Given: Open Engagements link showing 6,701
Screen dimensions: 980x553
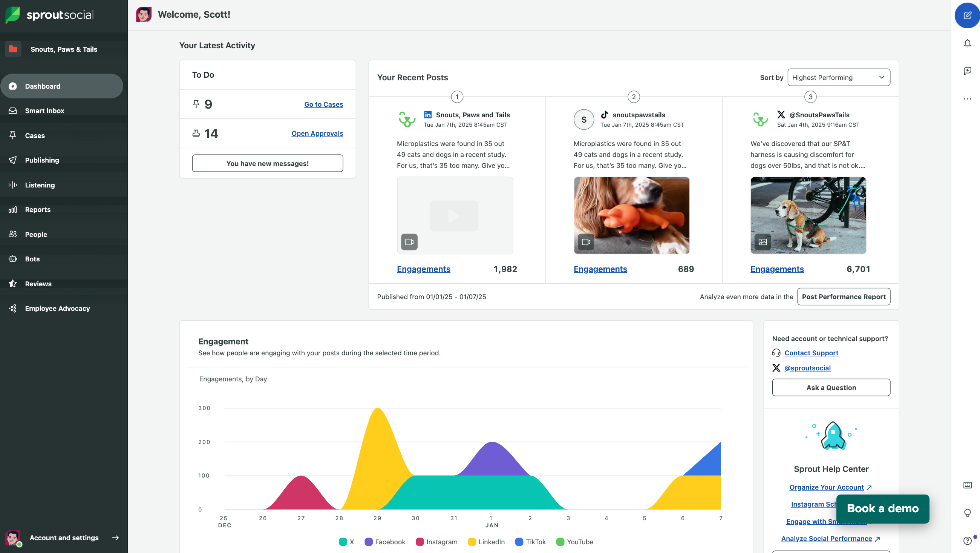Looking at the screenshot, I should pyautogui.click(x=777, y=269).
